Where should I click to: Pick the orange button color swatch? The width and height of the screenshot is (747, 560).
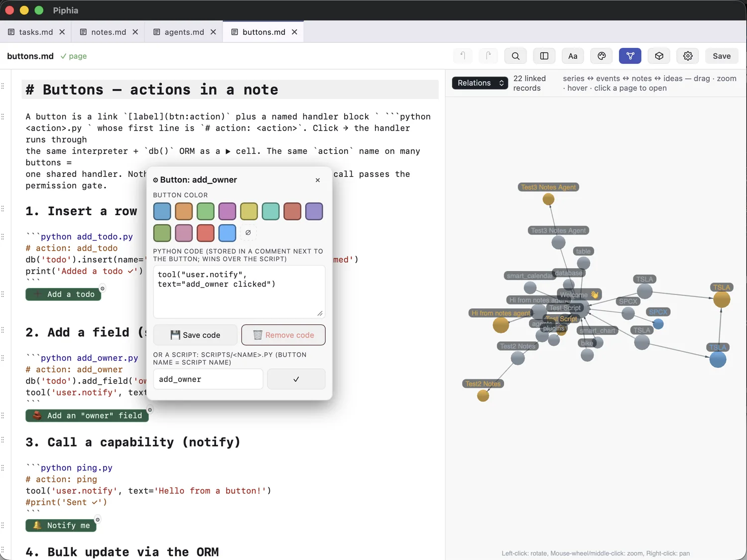184,211
